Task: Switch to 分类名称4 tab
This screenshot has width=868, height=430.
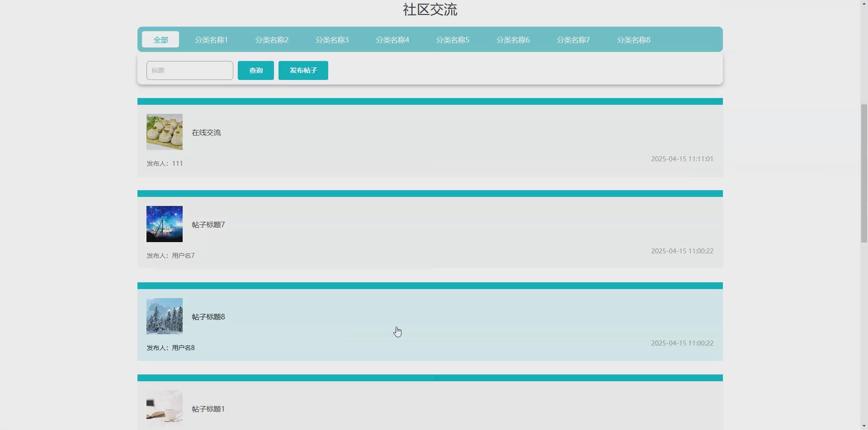Action: click(392, 40)
